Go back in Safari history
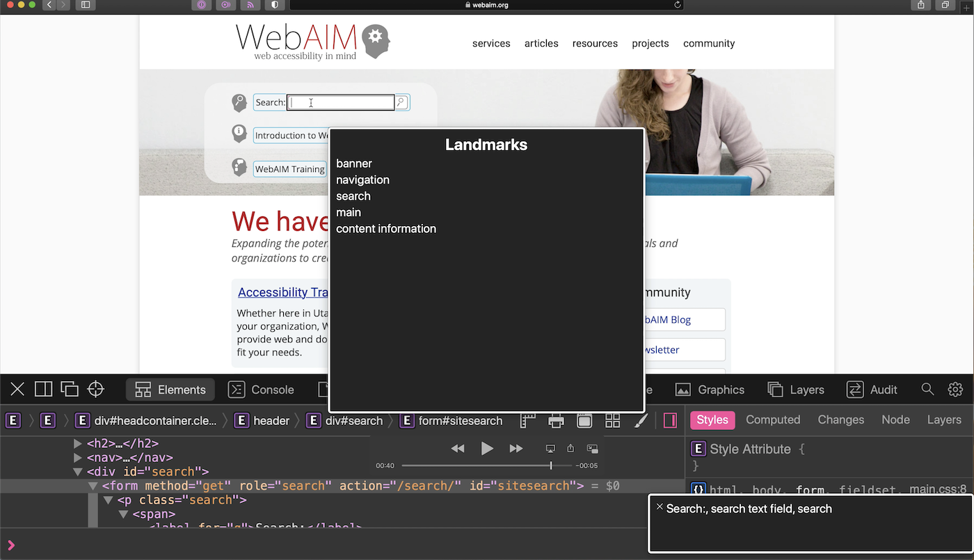 (x=49, y=5)
